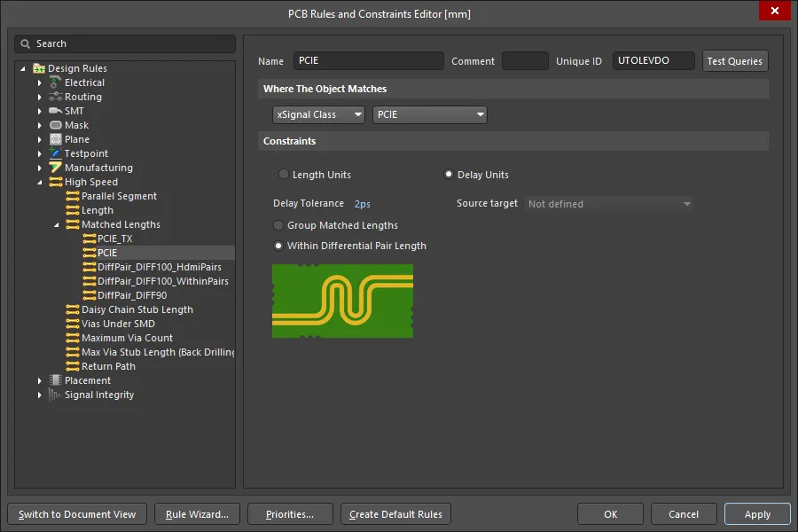Open the PCIE class selection dropdown

click(430, 114)
